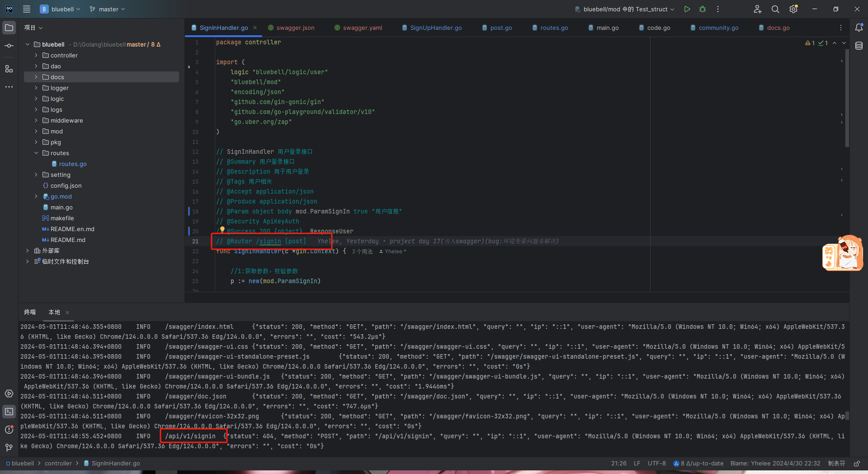This screenshot has height=474, width=868.
Task: Click the warnings indicator in editor
Action: tap(810, 43)
